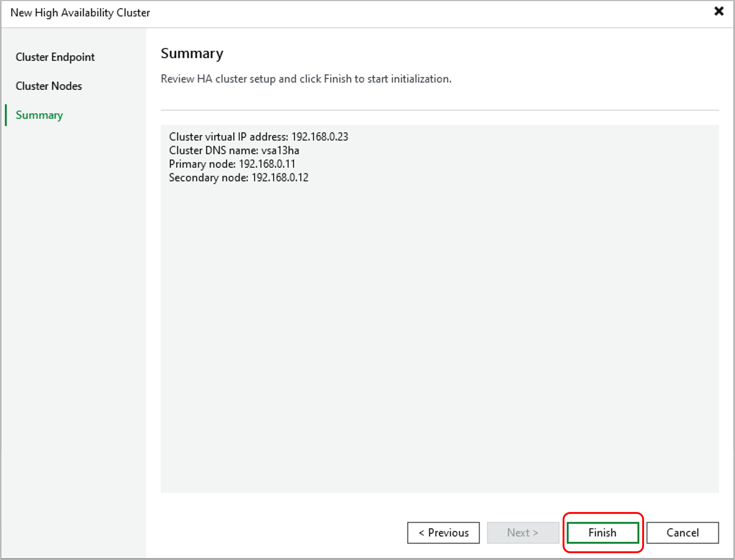Click the large Summary page heading

point(192,53)
